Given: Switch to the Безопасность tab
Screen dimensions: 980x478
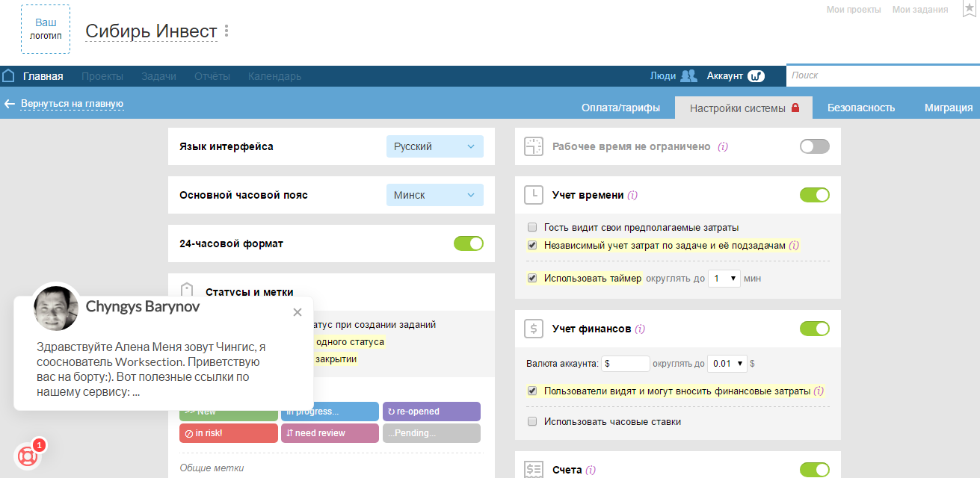Looking at the screenshot, I should 861,107.
